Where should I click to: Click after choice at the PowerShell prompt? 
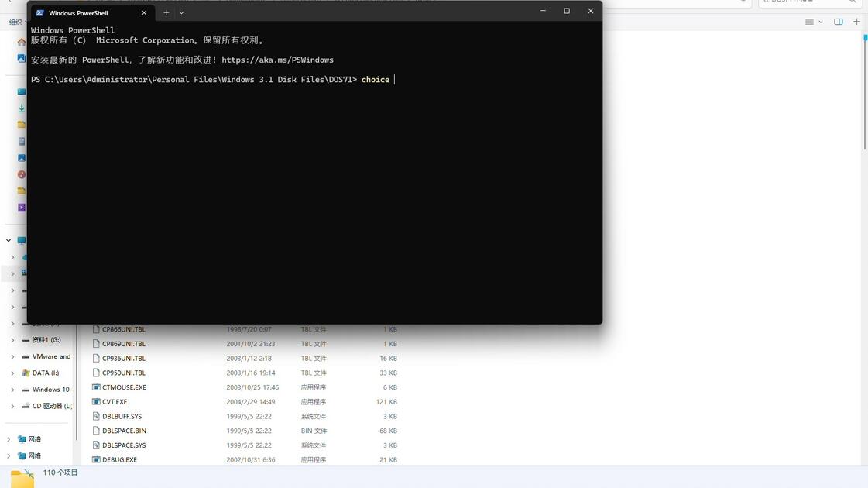(394, 79)
